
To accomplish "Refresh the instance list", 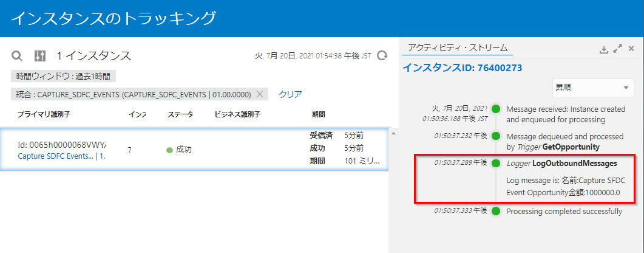I will [382, 55].
